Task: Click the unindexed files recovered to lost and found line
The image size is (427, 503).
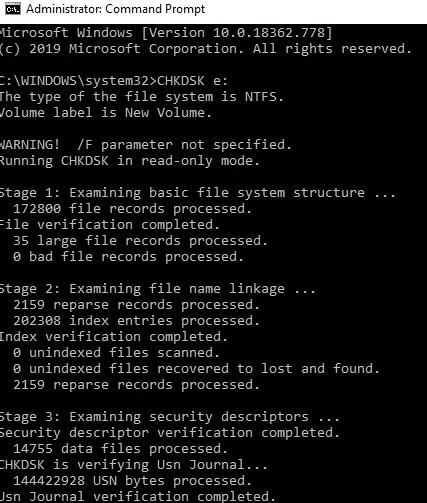Action: pyautogui.click(x=196, y=369)
